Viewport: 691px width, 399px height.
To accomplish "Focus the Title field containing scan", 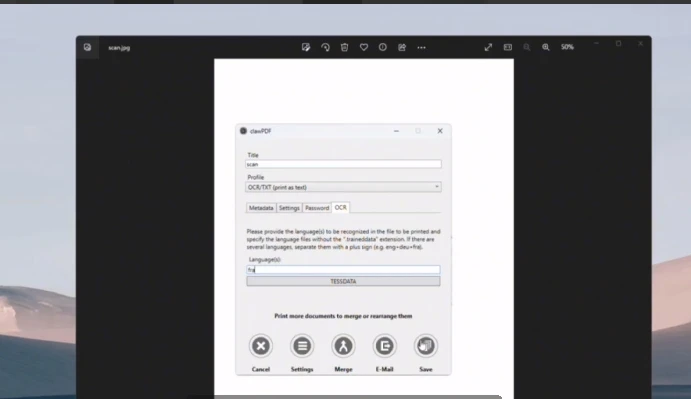I will 343,164.
